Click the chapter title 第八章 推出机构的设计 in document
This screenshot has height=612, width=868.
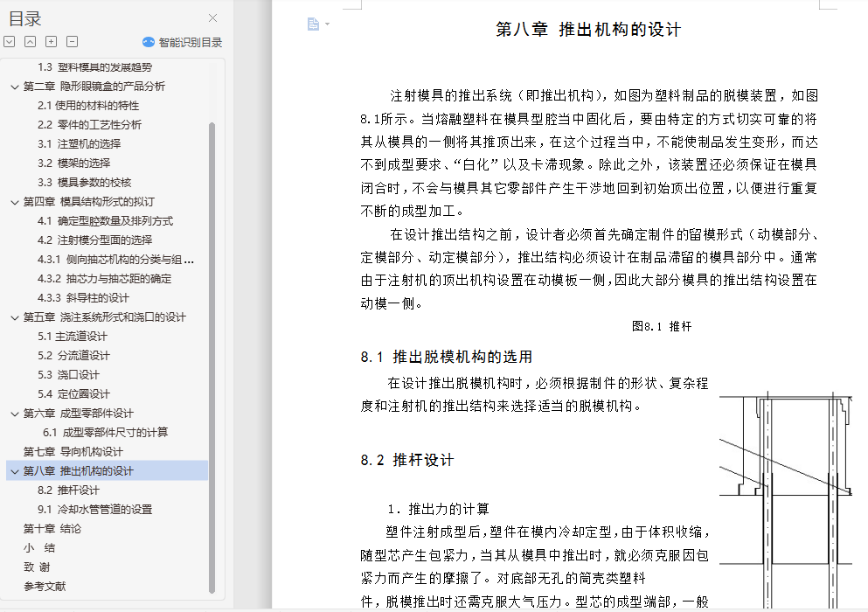588,30
